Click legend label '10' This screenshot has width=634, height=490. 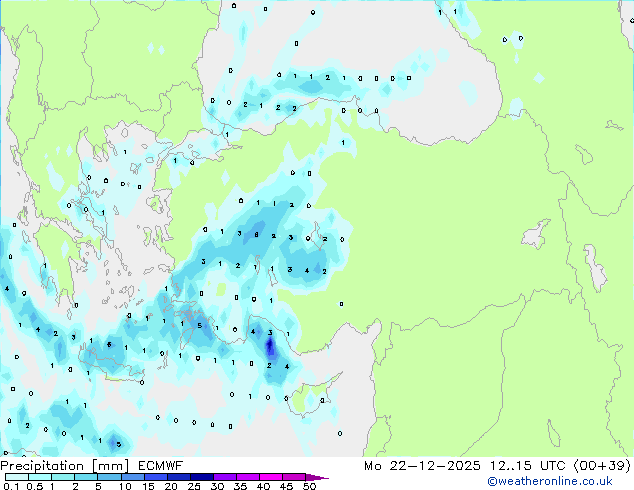(125, 486)
